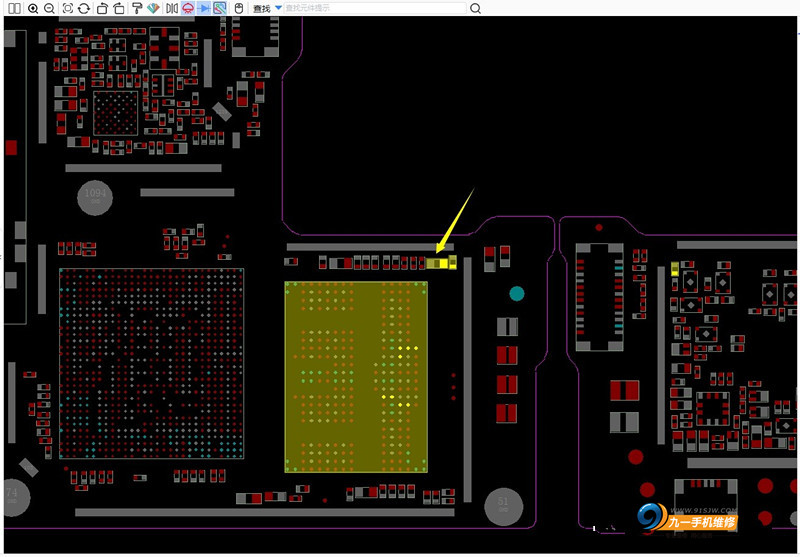The height and width of the screenshot is (557, 800).
Task: Click the cyan circular test pad
Action: [517, 293]
